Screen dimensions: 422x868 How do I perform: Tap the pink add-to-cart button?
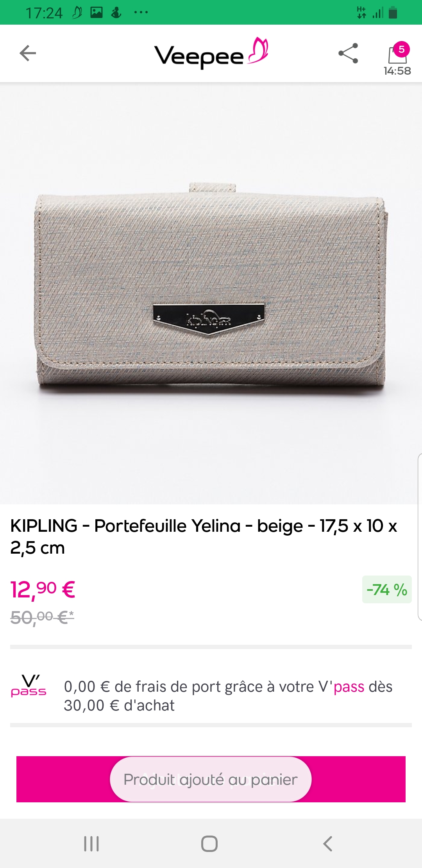point(211,779)
